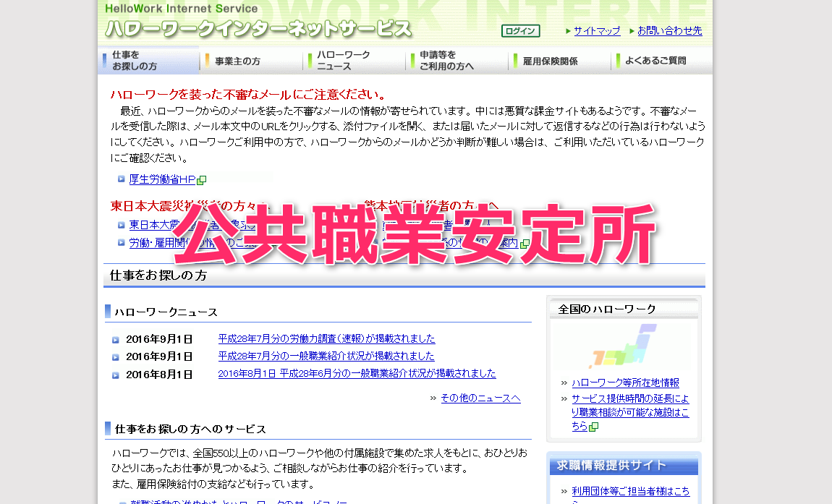The height and width of the screenshot is (504, 832).
Task: Click the 2016年8月1日 news date
Action: click(159, 375)
